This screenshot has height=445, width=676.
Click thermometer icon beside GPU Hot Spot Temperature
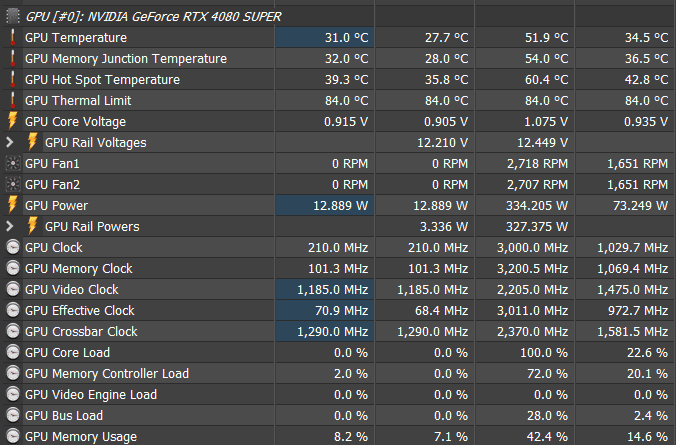(13, 79)
